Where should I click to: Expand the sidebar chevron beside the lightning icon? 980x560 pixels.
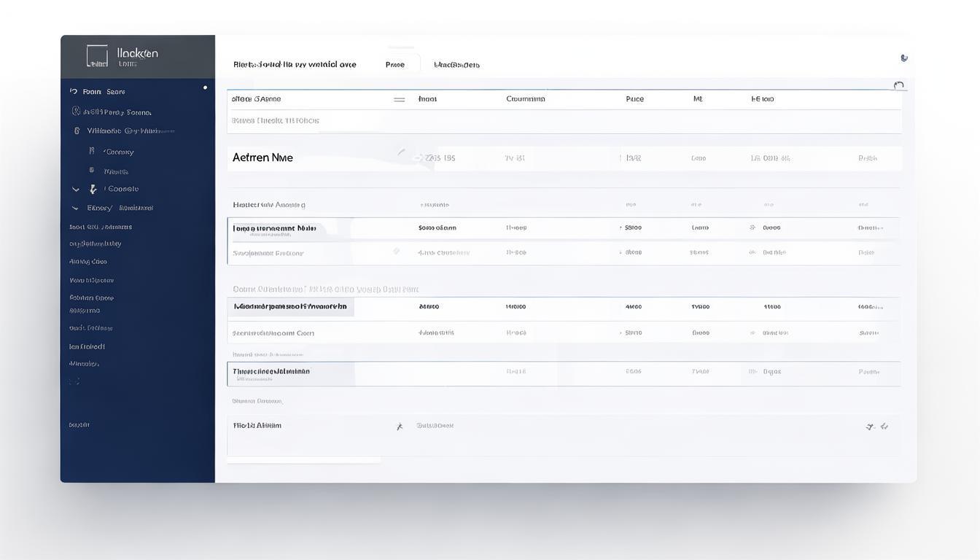[76, 189]
